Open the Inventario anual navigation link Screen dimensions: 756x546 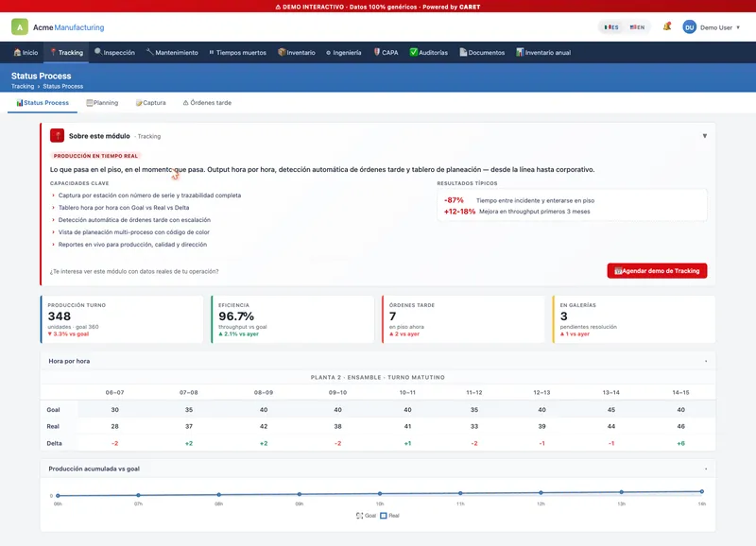click(x=544, y=53)
